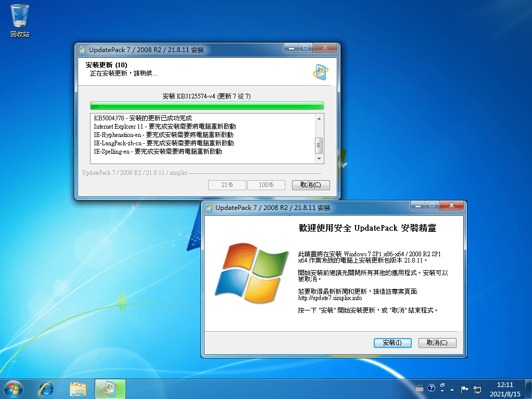Minimize the progress window
The image size is (532, 399).
click(x=291, y=48)
